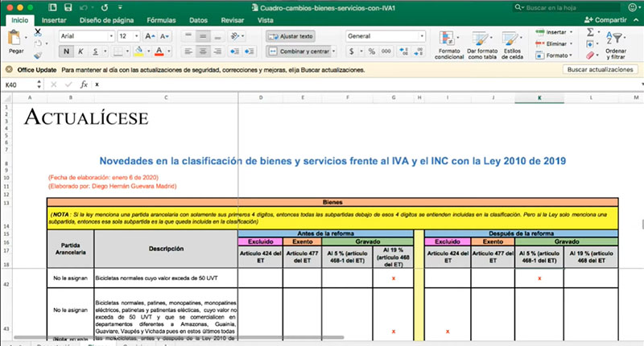The image size is (644, 346).
Task: Click the decrease indent icon
Action: pos(234,51)
